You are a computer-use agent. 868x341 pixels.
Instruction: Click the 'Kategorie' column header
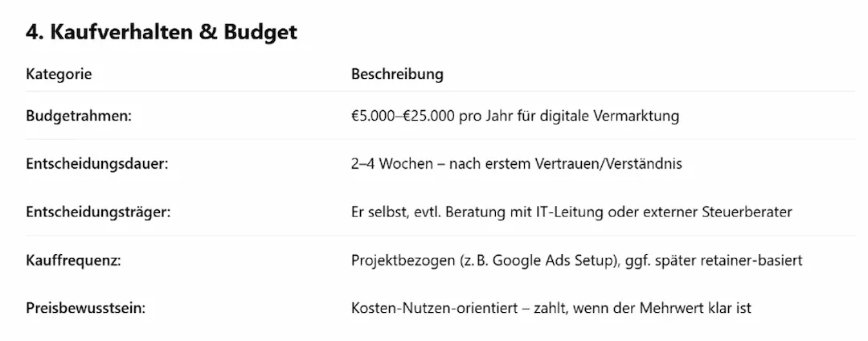point(59,75)
